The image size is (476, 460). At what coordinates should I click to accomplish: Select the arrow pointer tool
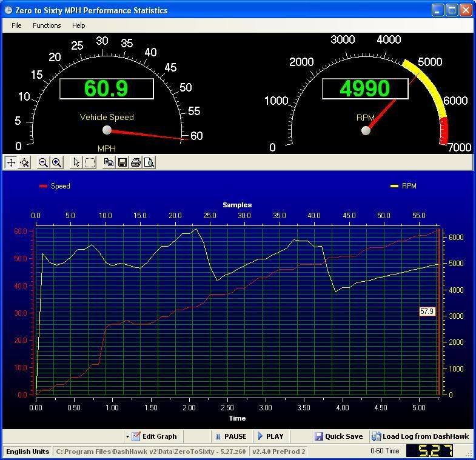76,162
